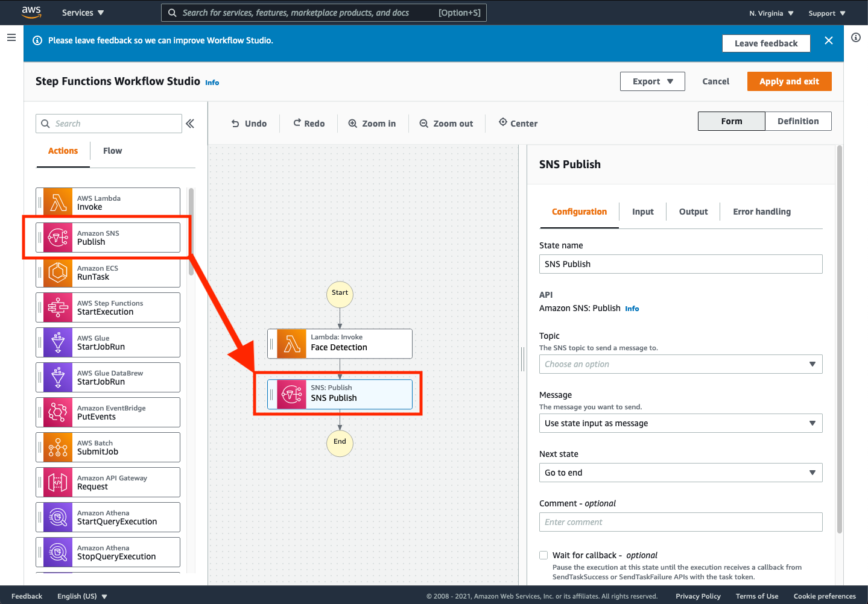
Task: Open the N. Virginia region selector
Action: [x=771, y=13]
